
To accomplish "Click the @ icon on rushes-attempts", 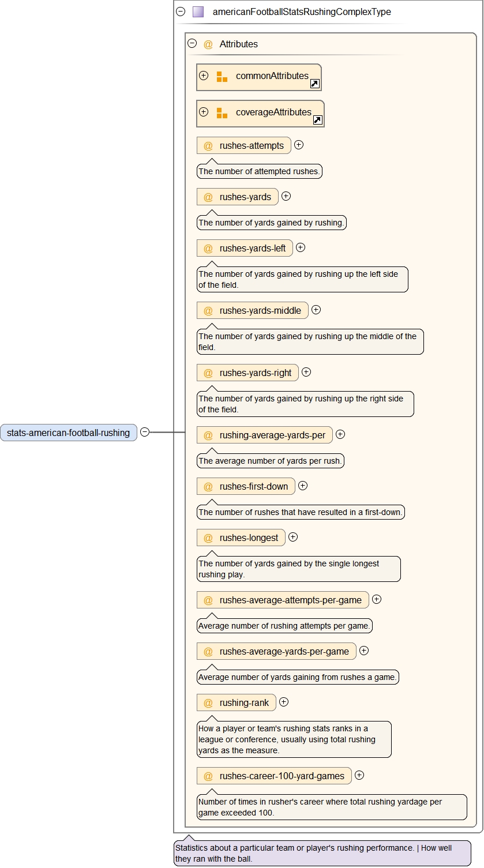I will point(208,146).
